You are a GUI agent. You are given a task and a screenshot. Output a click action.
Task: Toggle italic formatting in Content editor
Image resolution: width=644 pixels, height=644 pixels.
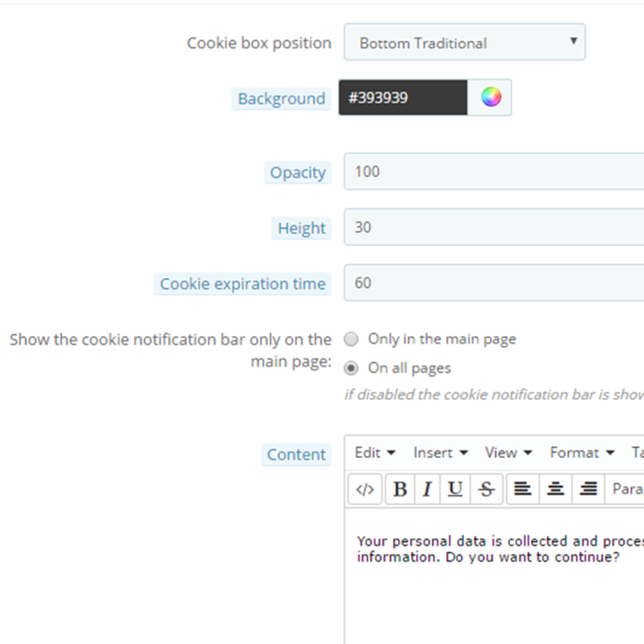point(428,489)
